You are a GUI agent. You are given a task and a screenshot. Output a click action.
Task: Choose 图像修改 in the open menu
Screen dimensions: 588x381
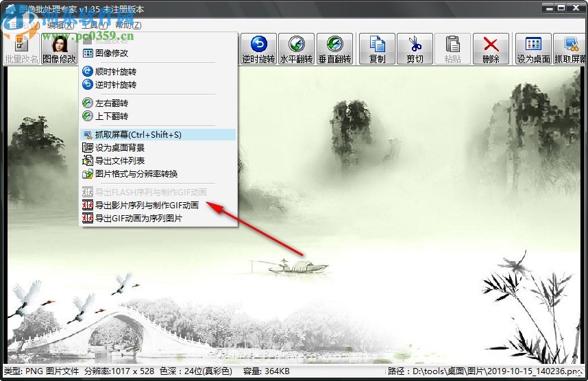tap(158, 53)
